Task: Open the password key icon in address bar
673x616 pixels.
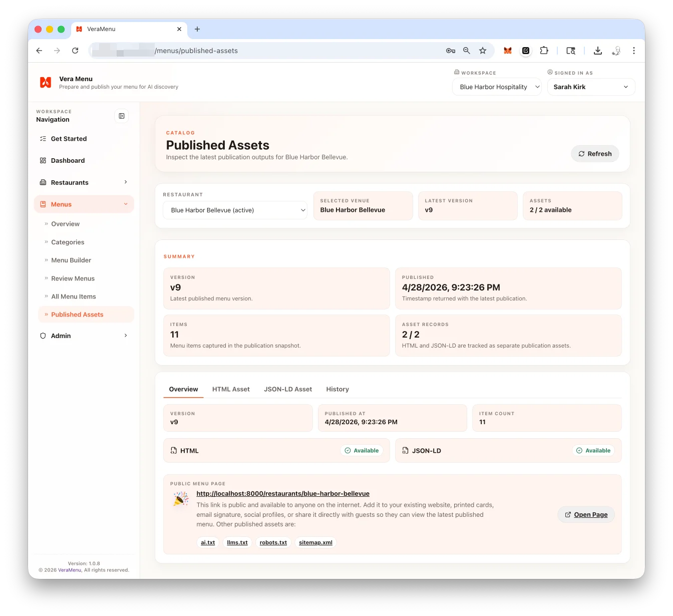Action: [x=451, y=51]
